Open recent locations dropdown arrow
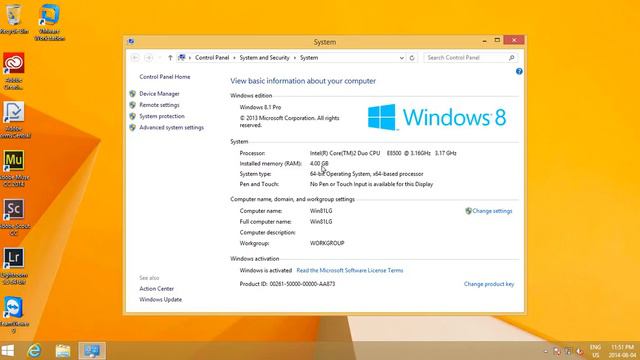This screenshot has height=360, width=640. pyautogui.click(x=160, y=58)
